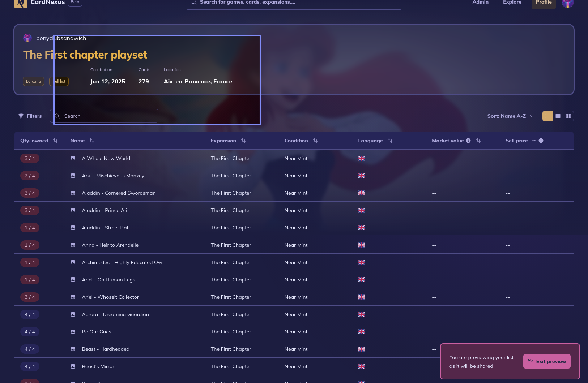
Task: Sort by Expansion column arrows
Action: tap(243, 141)
